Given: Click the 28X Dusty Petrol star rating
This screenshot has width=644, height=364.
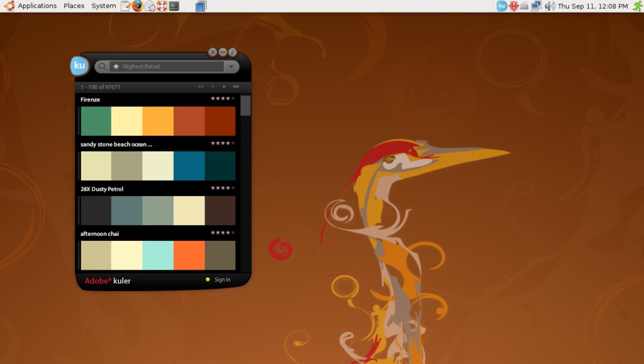Looking at the screenshot, I should point(223,188).
